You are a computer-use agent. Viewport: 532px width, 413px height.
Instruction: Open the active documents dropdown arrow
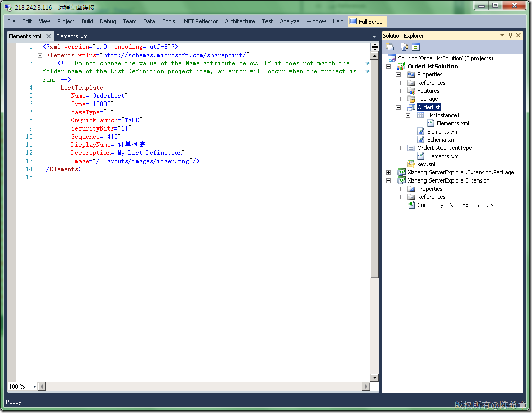click(x=374, y=36)
